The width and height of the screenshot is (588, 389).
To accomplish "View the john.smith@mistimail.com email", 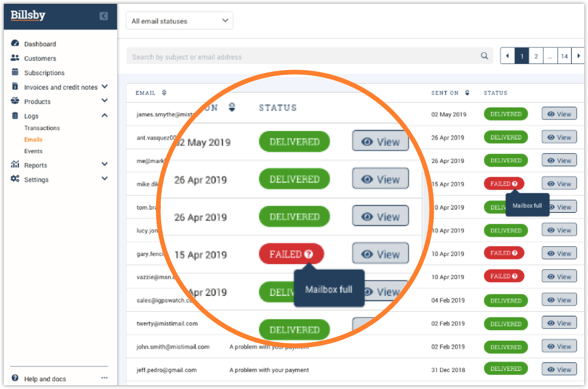I will click(x=559, y=347).
